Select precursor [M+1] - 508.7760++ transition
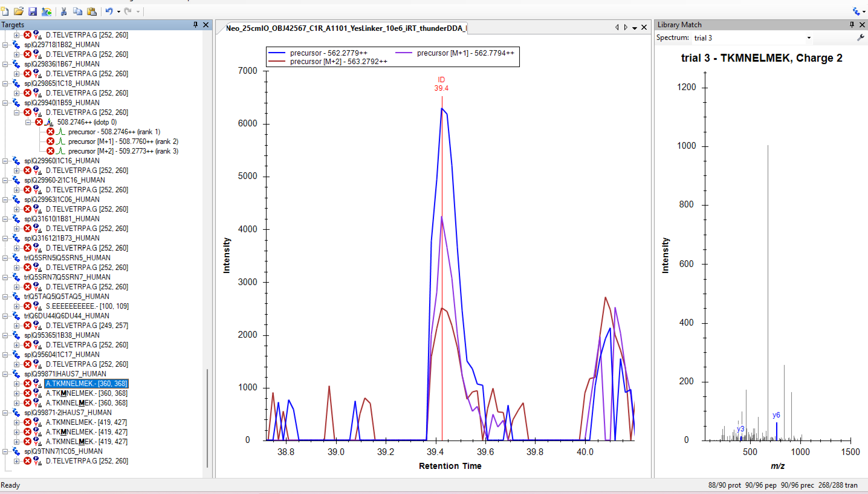The height and width of the screenshot is (494, 868). click(x=123, y=141)
